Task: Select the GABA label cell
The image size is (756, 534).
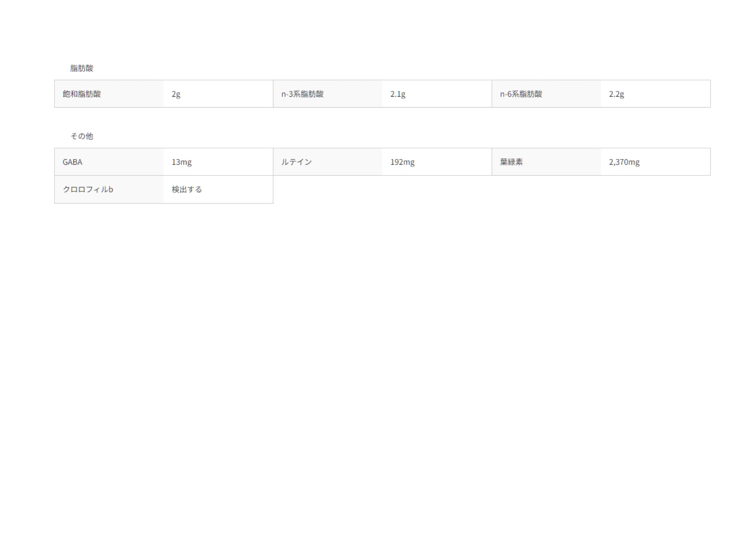Action: (x=72, y=162)
